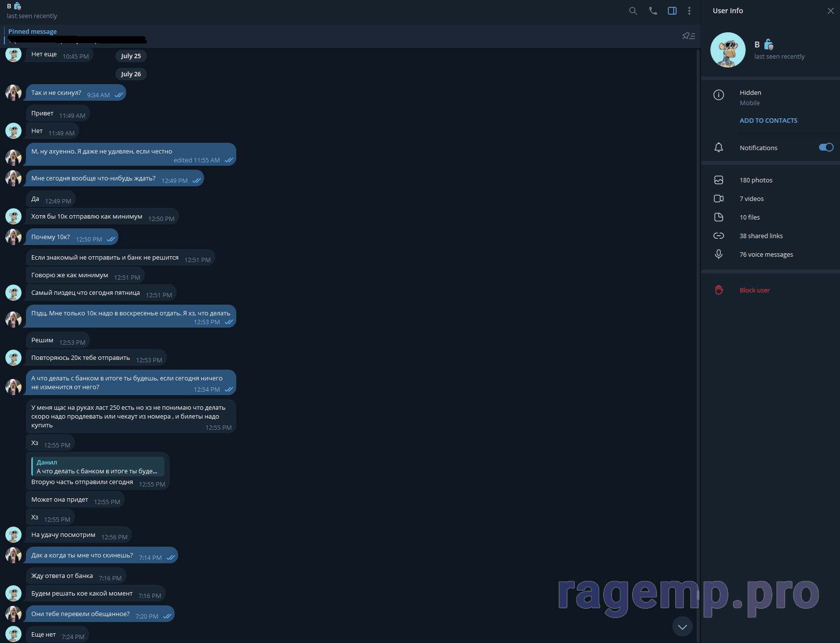840x643 pixels.
Task: Click the info icon next to Hidden
Action: pyautogui.click(x=718, y=95)
